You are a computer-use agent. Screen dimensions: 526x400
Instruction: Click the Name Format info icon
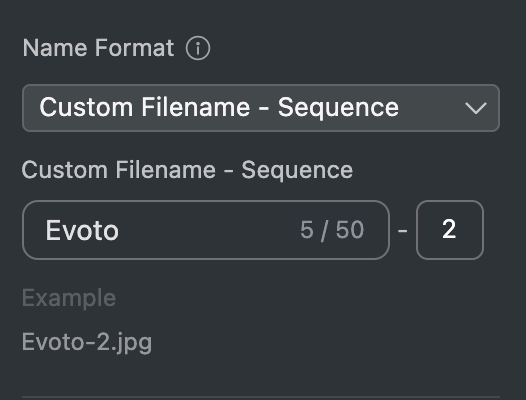pyautogui.click(x=198, y=48)
